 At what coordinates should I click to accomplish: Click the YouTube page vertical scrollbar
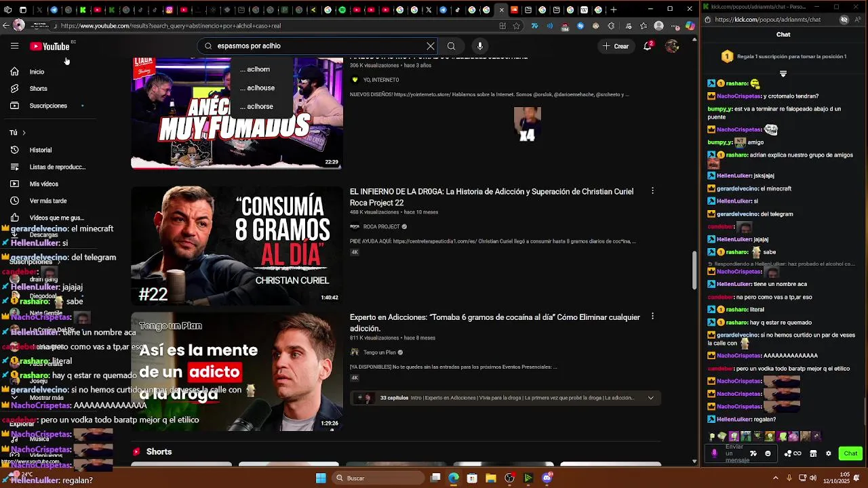pyautogui.click(x=694, y=270)
